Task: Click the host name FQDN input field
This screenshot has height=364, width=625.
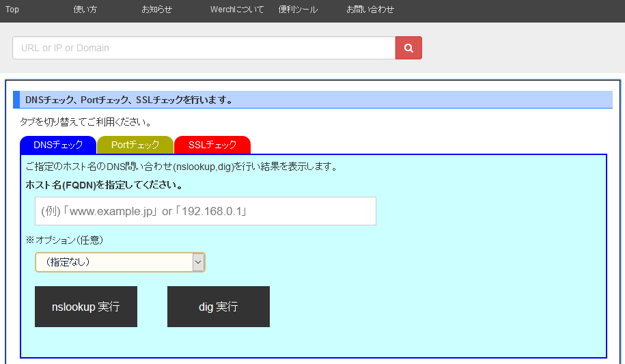Action: [205, 211]
